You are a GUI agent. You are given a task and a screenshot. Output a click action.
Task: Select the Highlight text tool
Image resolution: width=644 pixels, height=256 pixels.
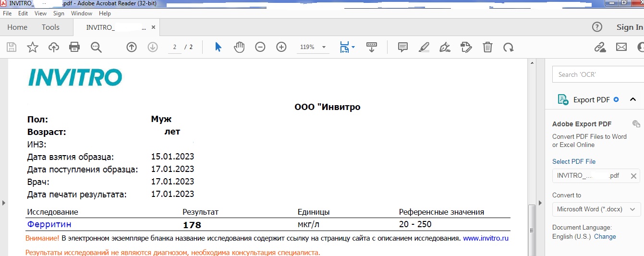(424, 47)
